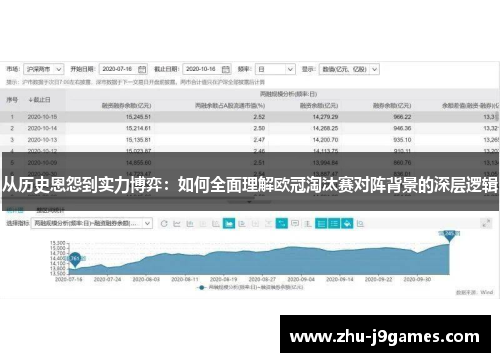Click the 融券余额(亿元) column header
The height and width of the screenshot is (362, 500).
(x=392, y=106)
